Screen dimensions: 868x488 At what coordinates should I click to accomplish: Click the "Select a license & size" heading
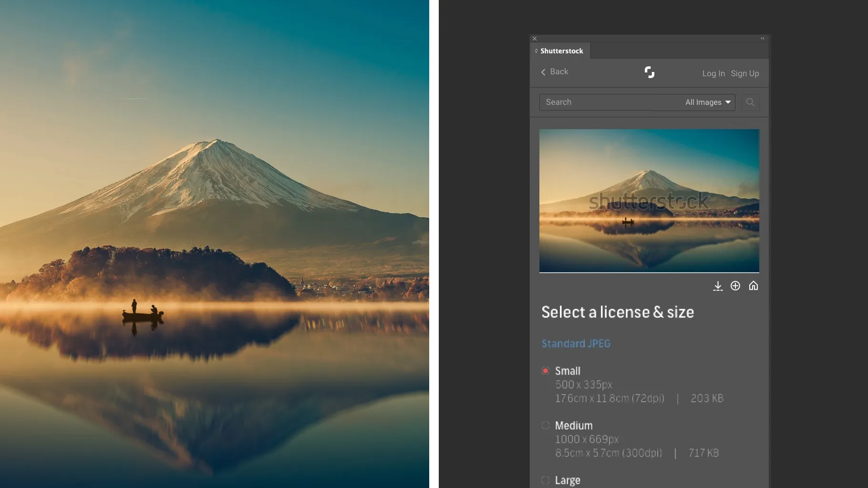[x=618, y=312]
